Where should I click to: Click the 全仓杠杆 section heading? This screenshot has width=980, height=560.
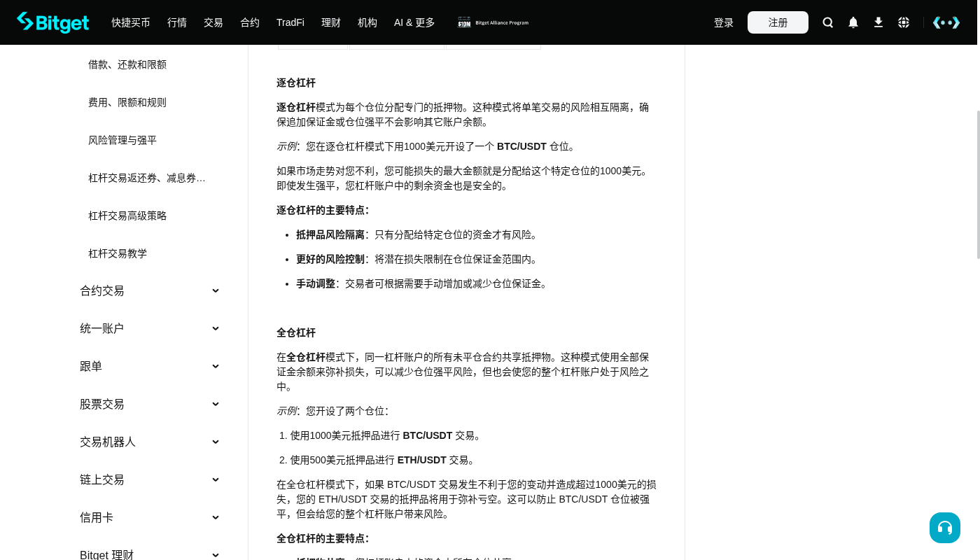click(296, 332)
